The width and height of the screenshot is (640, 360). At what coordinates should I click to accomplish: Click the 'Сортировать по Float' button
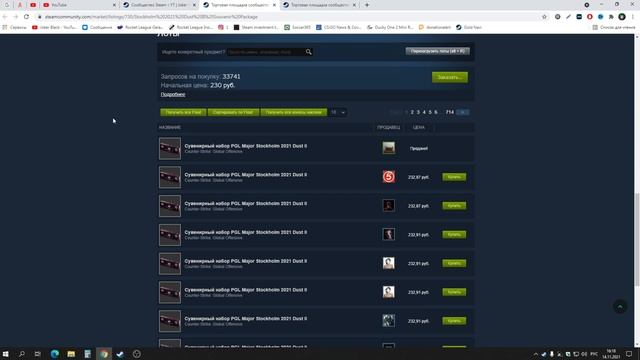coord(233,112)
